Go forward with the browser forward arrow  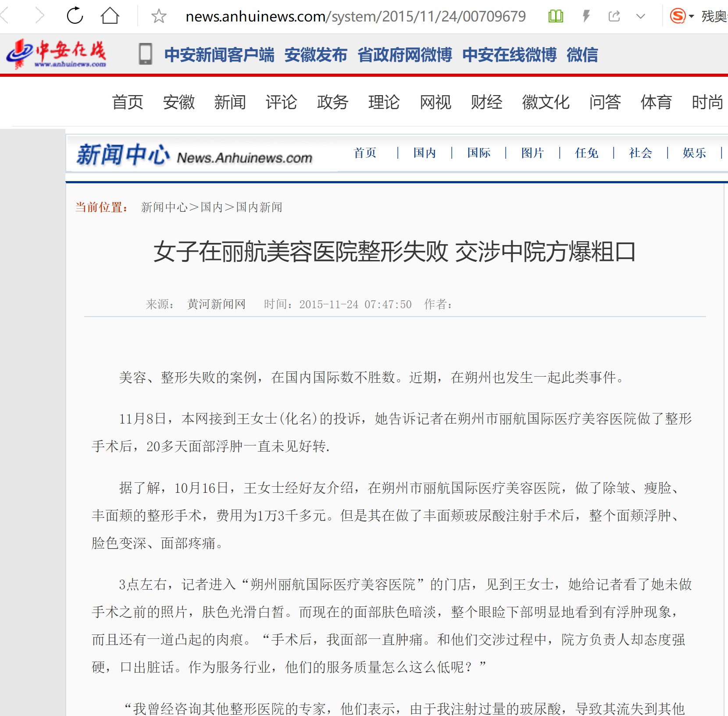point(40,16)
